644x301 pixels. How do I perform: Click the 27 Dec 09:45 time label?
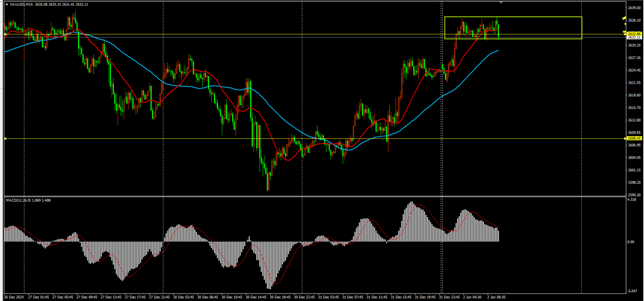click(x=87, y=297)
